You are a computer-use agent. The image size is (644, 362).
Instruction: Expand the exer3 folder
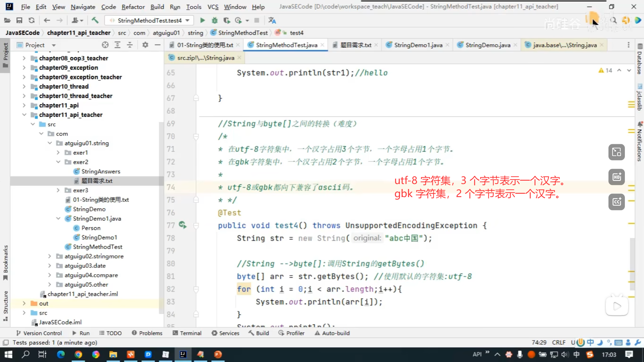pos(58,190)
